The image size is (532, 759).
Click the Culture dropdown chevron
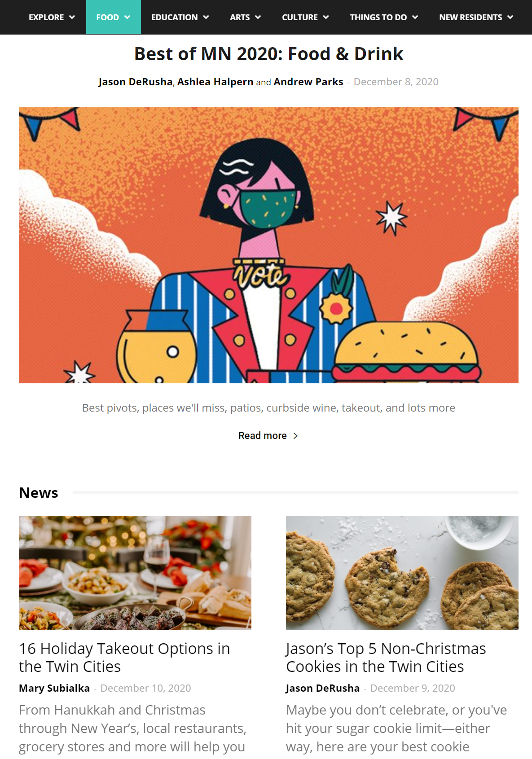point(326,18)
